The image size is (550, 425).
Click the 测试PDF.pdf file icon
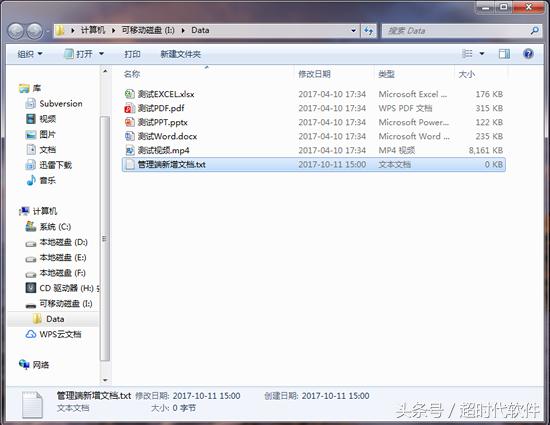(x=130, y=108)
